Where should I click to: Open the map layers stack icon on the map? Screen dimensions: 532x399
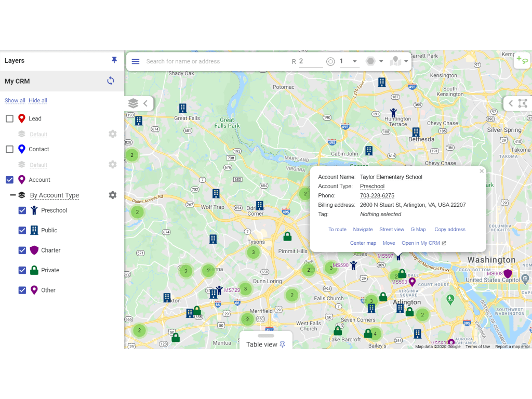(x=134, y=103)
